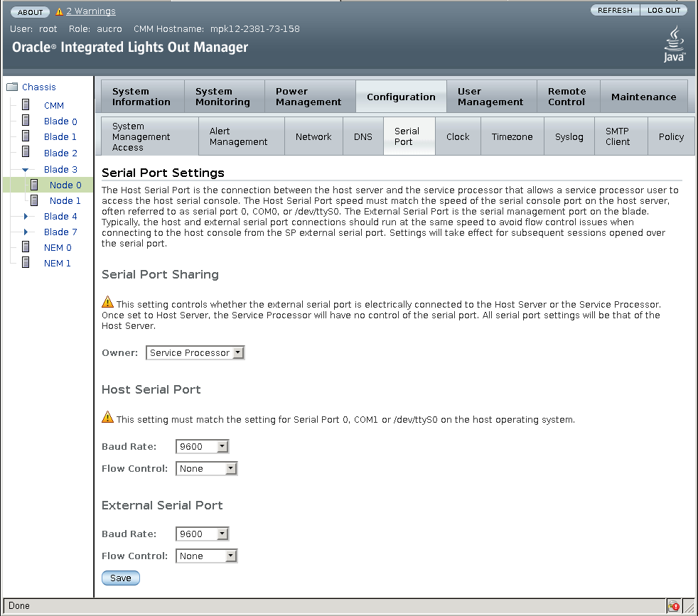Click the NEM 0 module icon
The height and width of the screenshot is (616, 698).
click(26, 247)
